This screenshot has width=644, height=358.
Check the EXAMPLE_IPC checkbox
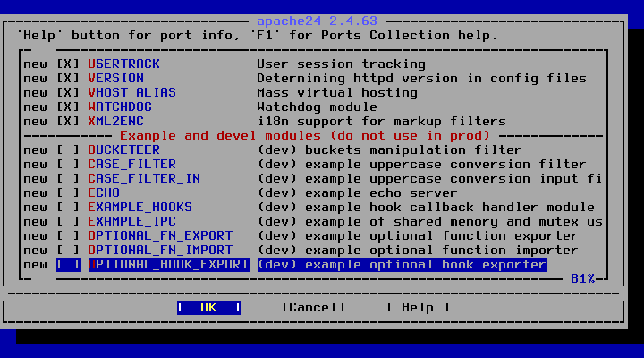pyautogui.click(x=68, y=222)
